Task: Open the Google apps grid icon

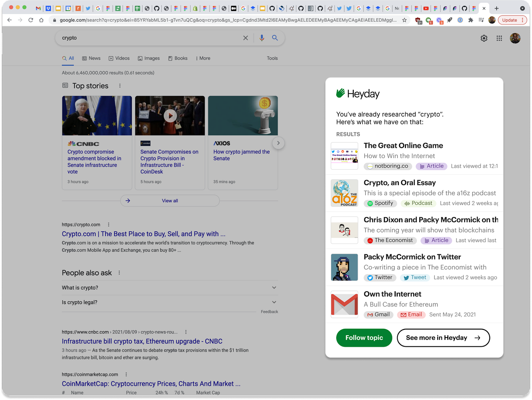Action: point(499,38)
